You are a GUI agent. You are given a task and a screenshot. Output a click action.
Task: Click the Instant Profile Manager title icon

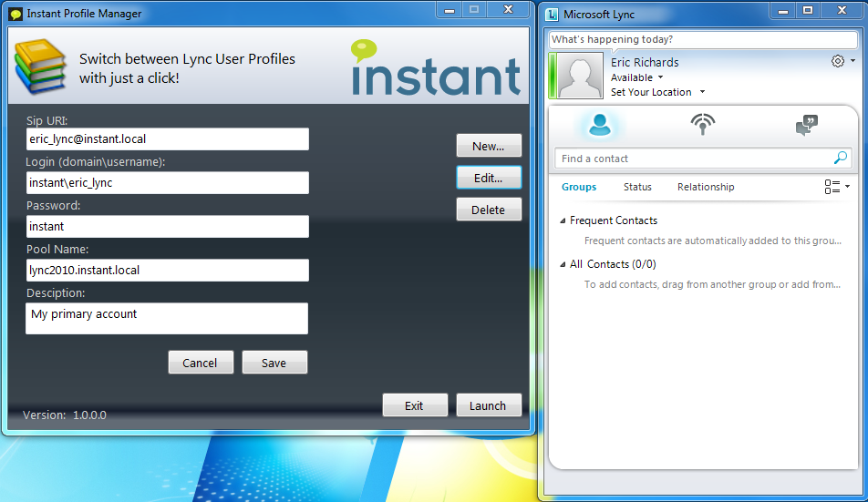(x=16, y=14)
